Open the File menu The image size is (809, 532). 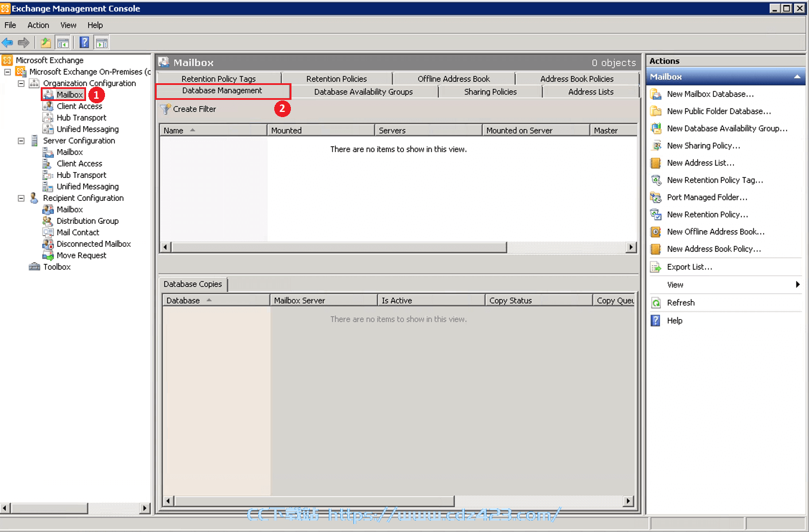(10, 25)
